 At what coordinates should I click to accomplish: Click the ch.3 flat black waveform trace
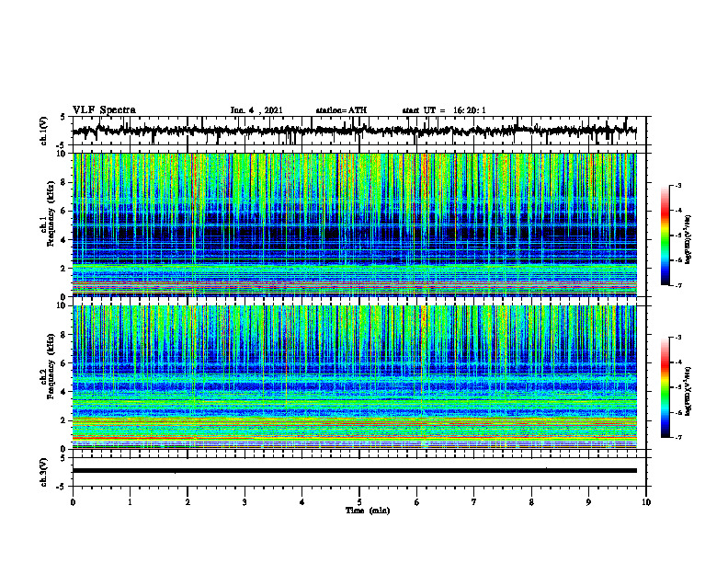tap(354, 471)
